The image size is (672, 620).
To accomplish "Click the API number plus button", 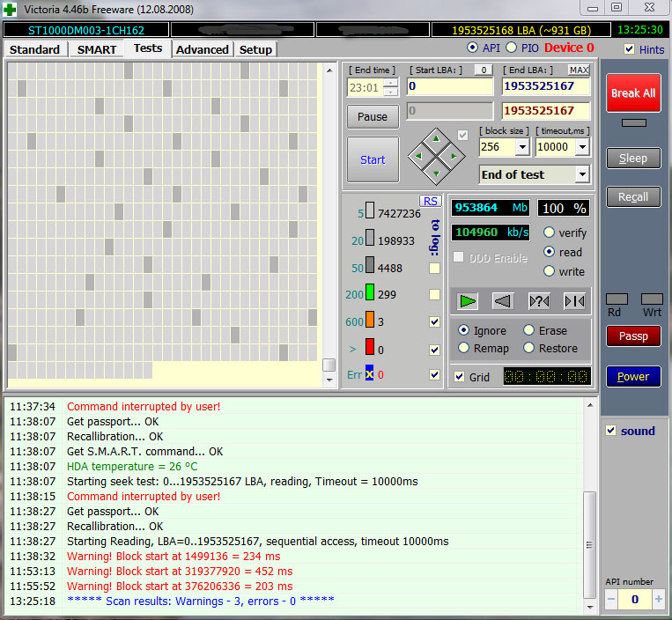I will (658, 599).
